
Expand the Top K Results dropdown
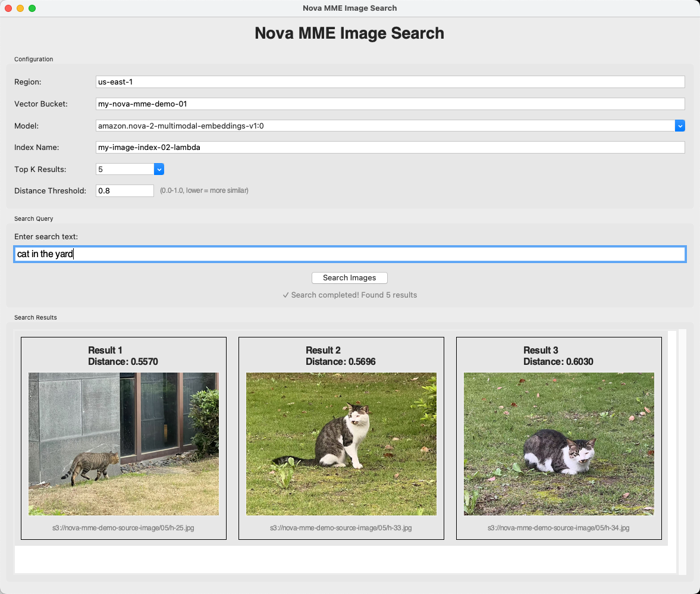(x=159, y=170)
